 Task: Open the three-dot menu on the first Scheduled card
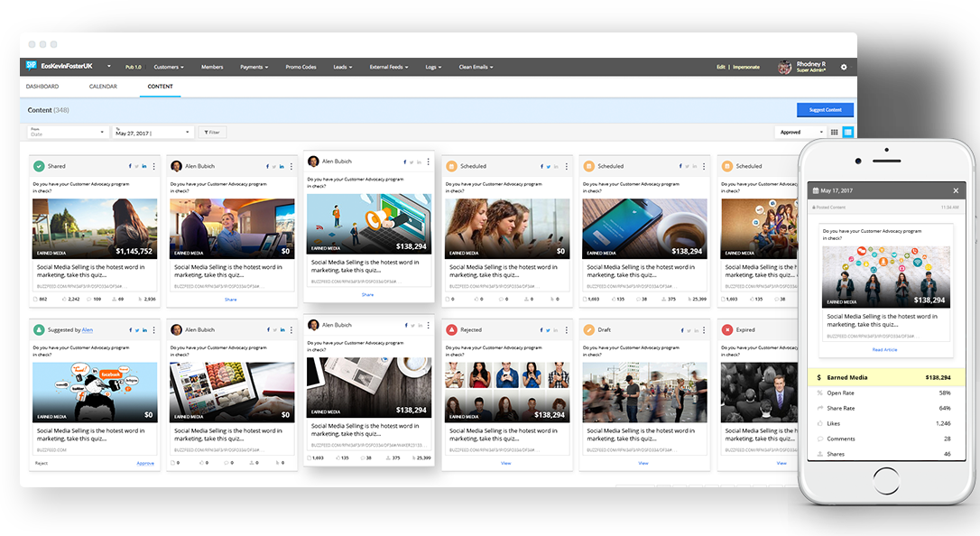566,166
